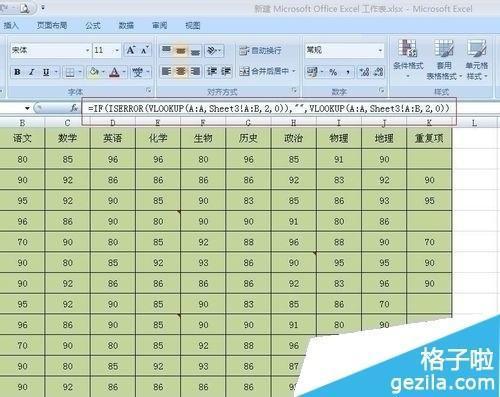Open 套用表格格式 table styles
Screen dimensions: 500x397
(x=444, y=59)
